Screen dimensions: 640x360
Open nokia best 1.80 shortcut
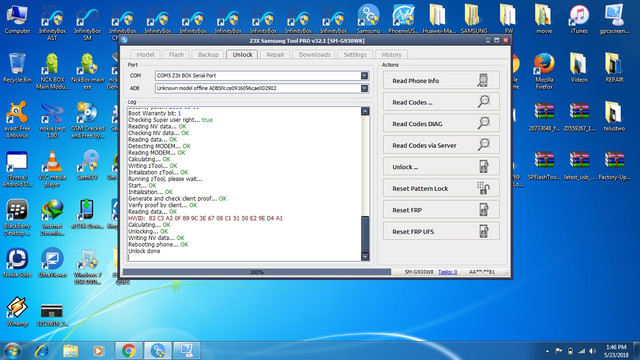coord(52,120)
